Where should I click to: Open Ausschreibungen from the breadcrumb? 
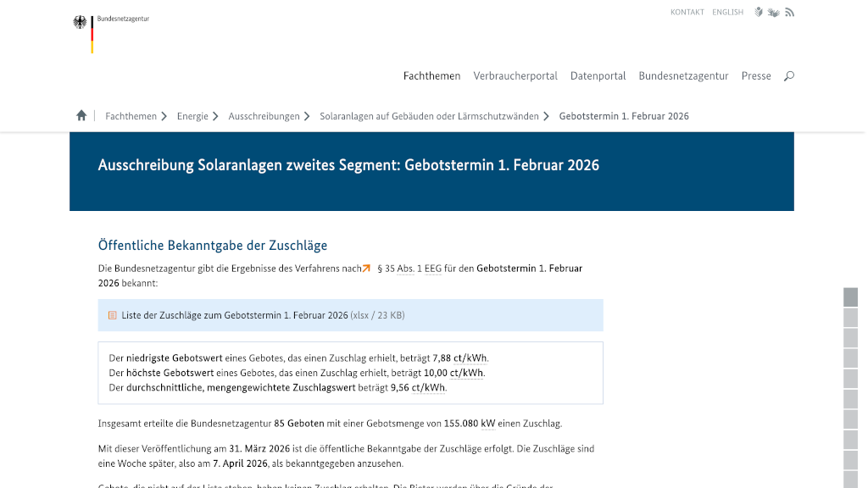pyautogui.click(x=263, y=116)
